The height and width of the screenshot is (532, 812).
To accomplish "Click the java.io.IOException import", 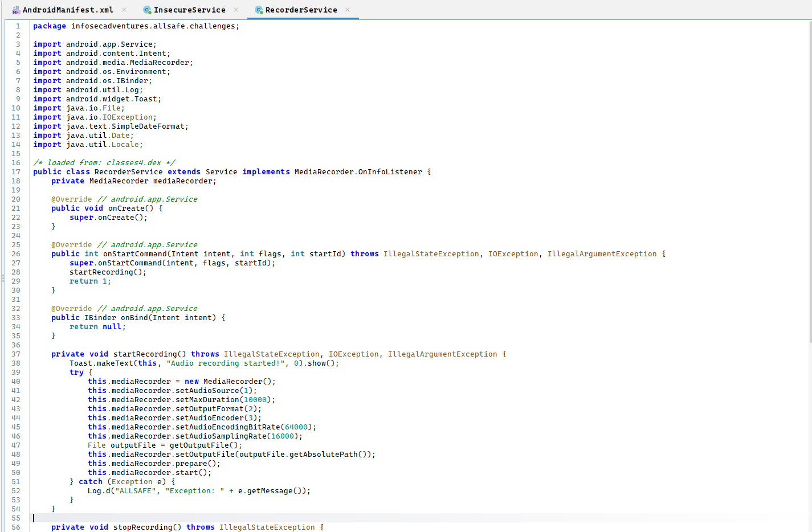I will click(109, 117).
